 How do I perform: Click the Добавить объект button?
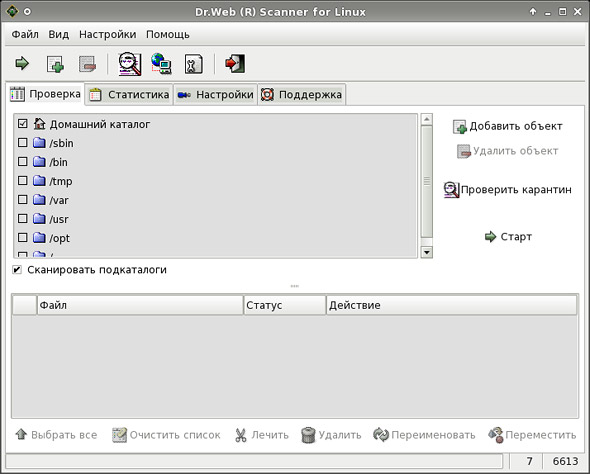508,126
